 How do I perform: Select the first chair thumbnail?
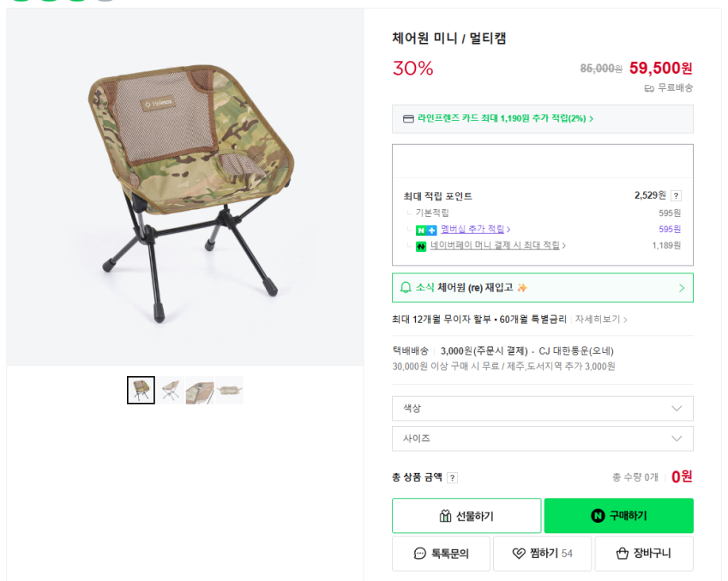coord(141,390)
